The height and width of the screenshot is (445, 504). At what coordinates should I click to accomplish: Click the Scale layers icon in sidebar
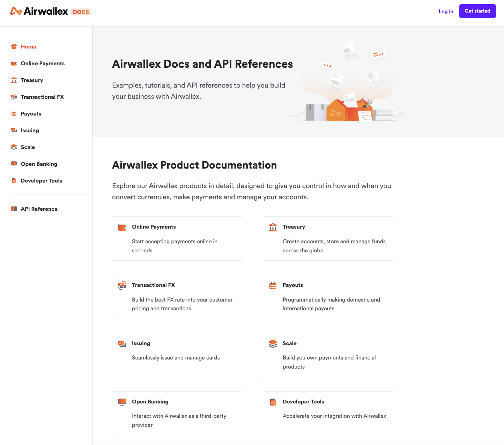[x=14, y=147]
